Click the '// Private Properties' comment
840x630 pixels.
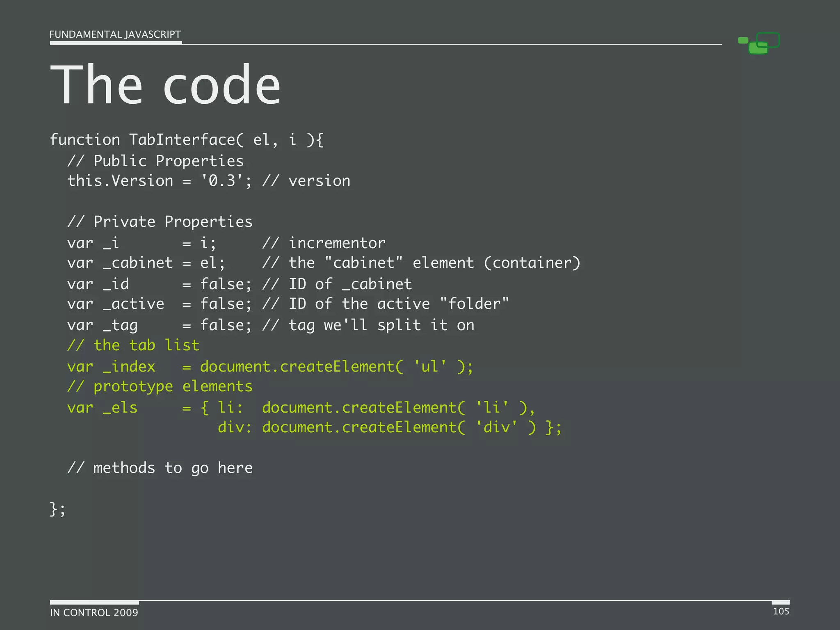160,222
